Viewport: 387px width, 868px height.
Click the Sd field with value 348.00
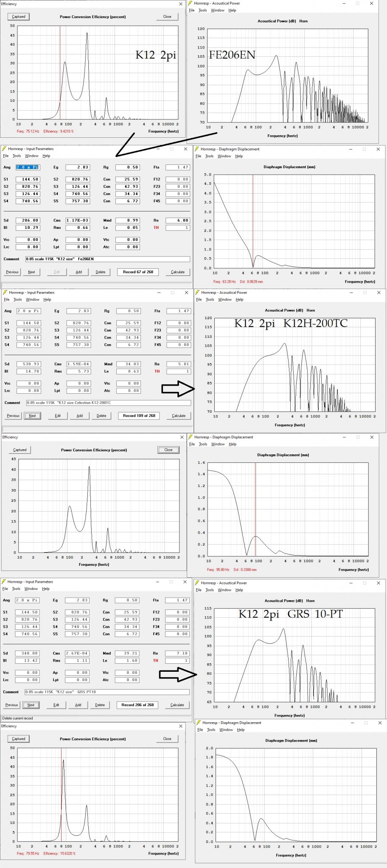coord(28,653)
